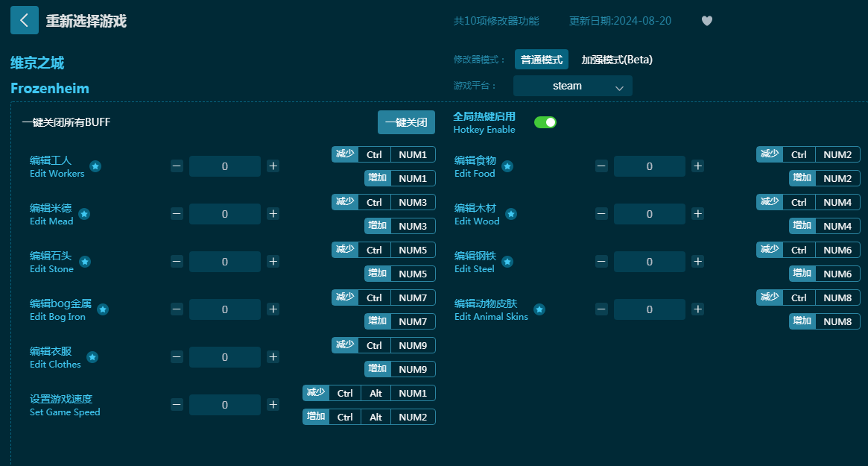Image resolution: width=868 pixels, height=466 pixels.
Task: Click star icon beside Edit Clothes
Action: tap(92, 357)
